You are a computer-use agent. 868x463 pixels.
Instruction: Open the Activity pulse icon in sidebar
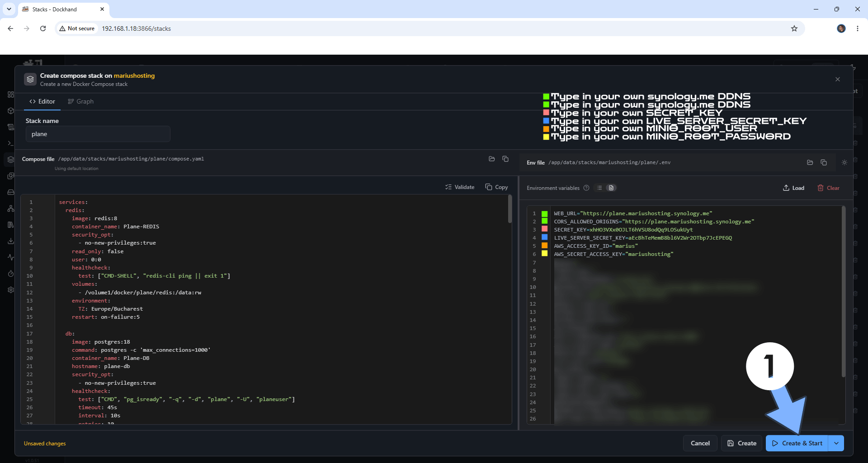pos(11,257)
